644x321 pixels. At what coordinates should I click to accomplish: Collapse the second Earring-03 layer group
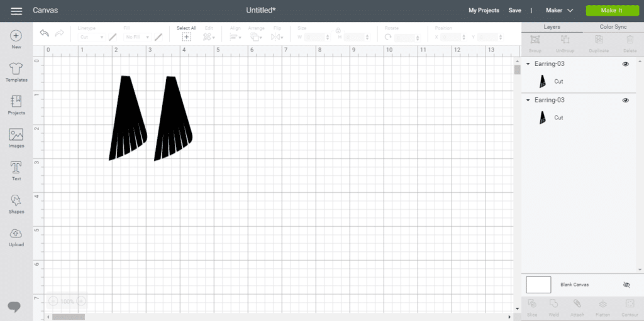point(528,101)
